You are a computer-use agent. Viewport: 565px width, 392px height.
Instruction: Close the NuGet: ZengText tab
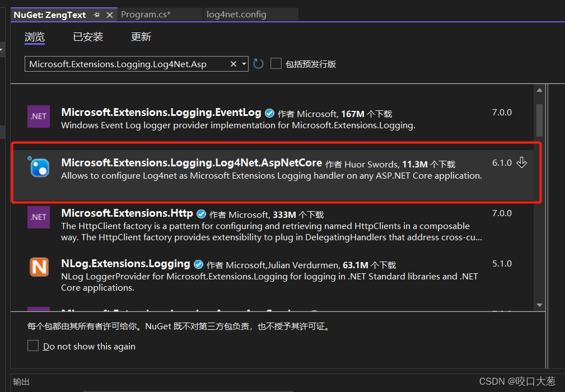[x=110, y=15]
